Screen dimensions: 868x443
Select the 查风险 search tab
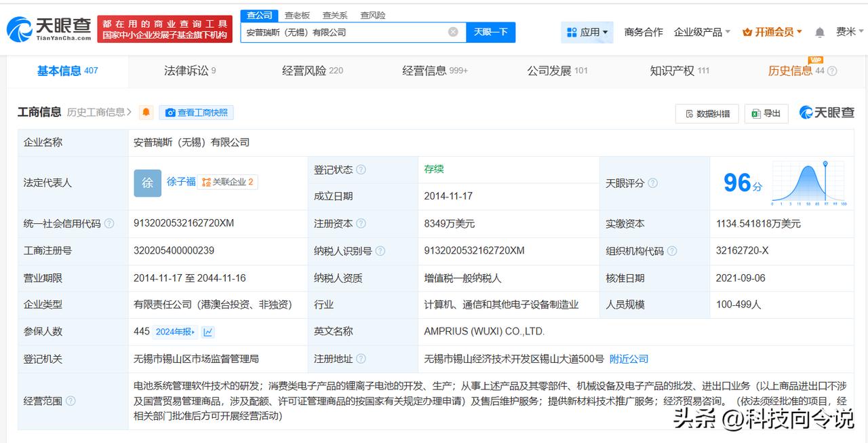(x=373, y=15)
